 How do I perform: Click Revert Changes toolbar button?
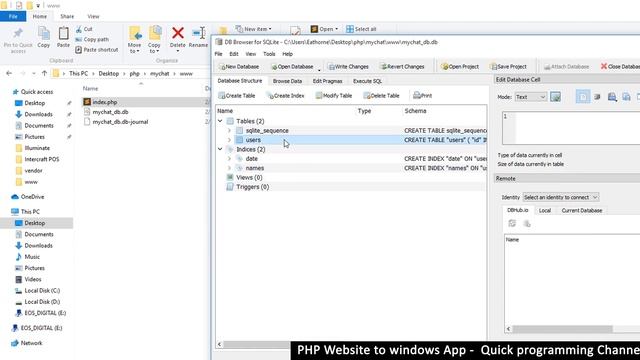(x=402, y=67)
